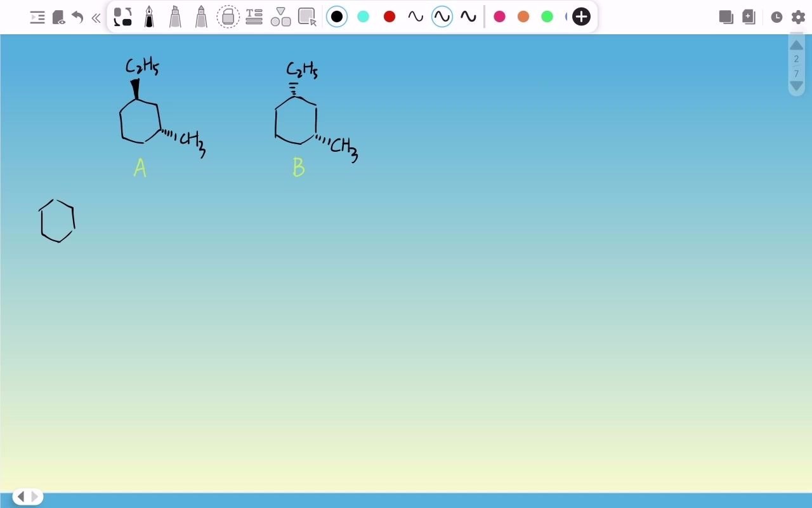Click the C2H5 label on structure A
The width and height of the screenshot is (812, 508).
141,67
